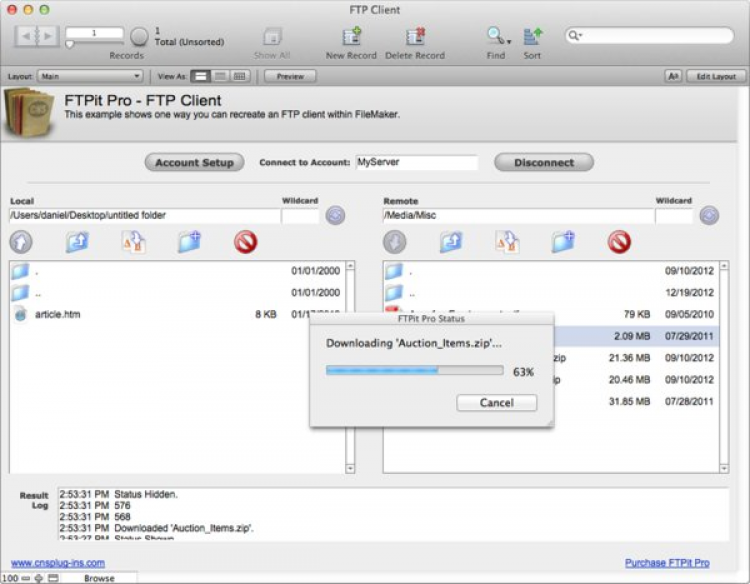The height and width of the screenshot is (584, 750).
Task: Click the Sort toolbar icon
Action: coord(532,36)
